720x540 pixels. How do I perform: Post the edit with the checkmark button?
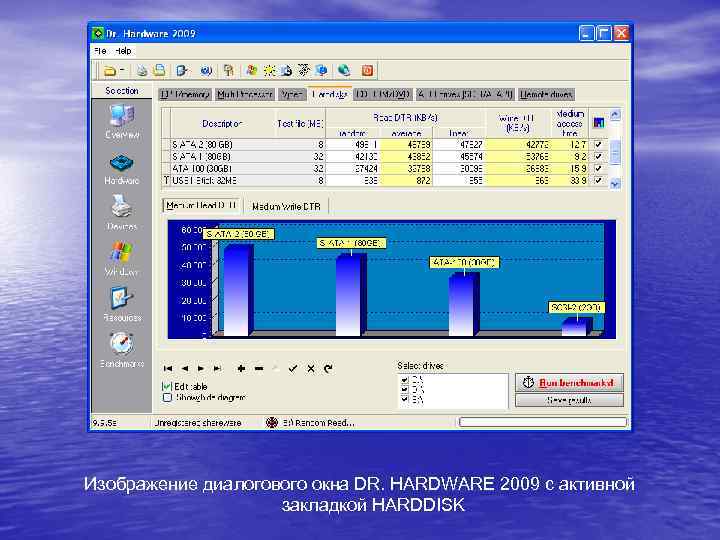click(293, 368)
